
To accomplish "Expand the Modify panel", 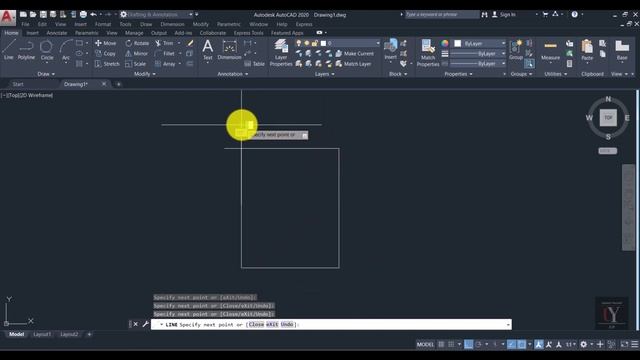I will coord(145,74).
